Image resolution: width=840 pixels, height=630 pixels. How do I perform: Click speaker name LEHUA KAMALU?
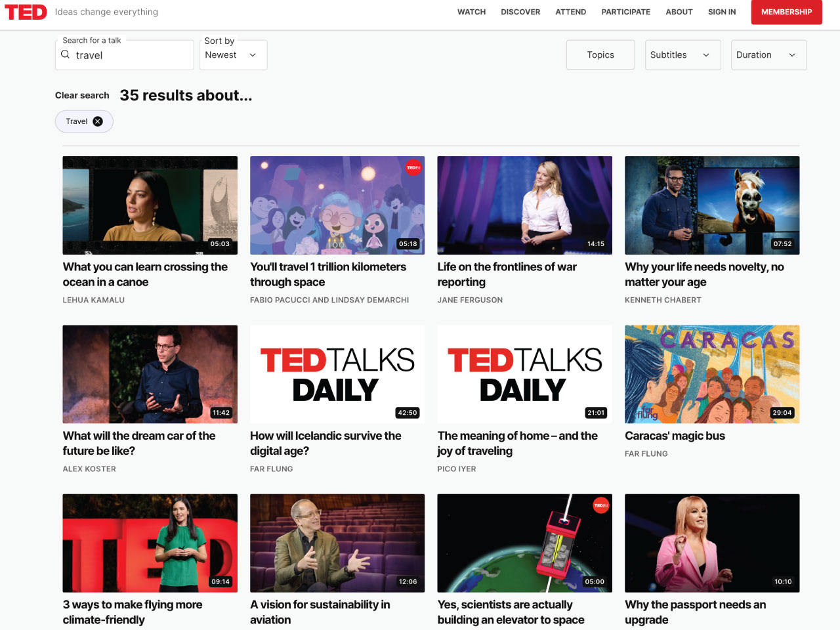(x=94, y=300)
